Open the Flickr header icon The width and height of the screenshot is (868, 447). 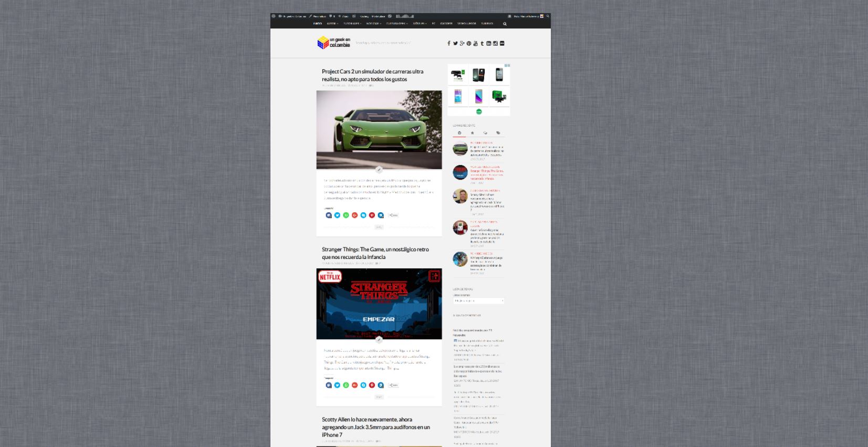tap(502, 44)
